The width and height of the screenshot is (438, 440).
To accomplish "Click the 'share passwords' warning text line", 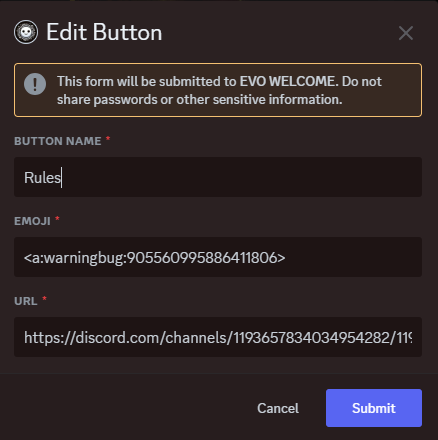I will pyautogui.click(x=200, y=100).
